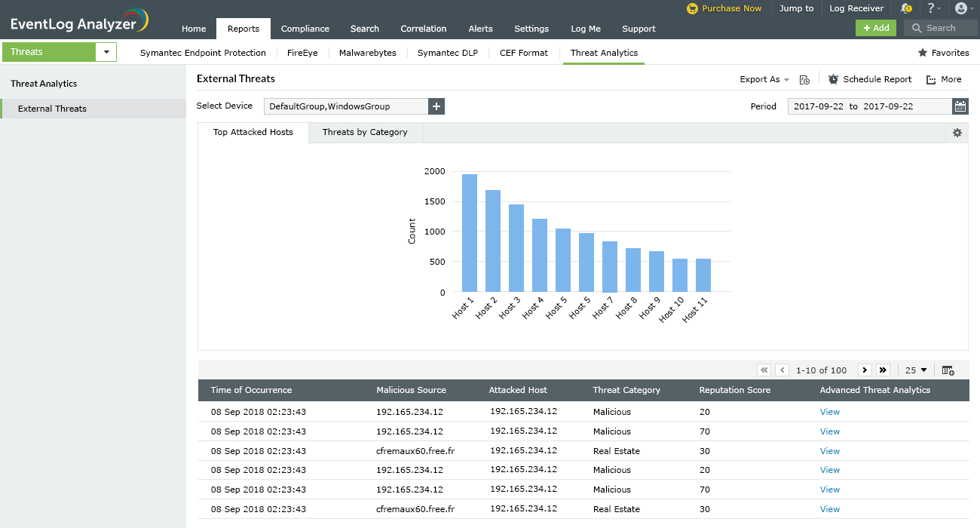Click the Purchase Now cart icon

[x=692, y=8]
